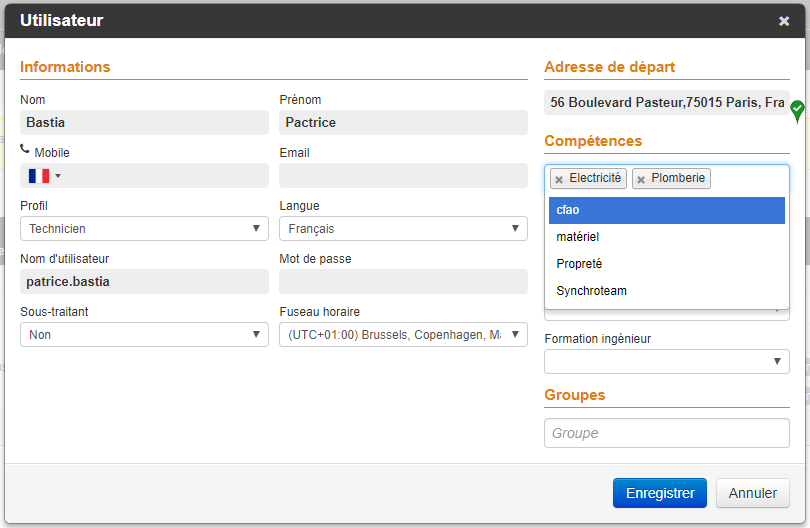Remove the Plomberie skill tag
This screenshot has width=810, height=528.
coord(641,180)
